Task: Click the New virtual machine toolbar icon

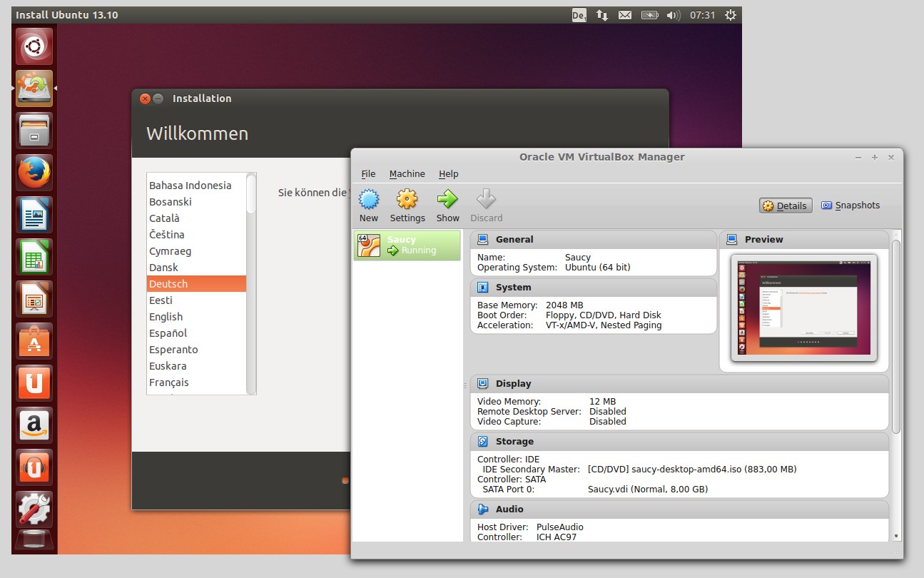Action: pyautogui.click(x=369, y=199)
